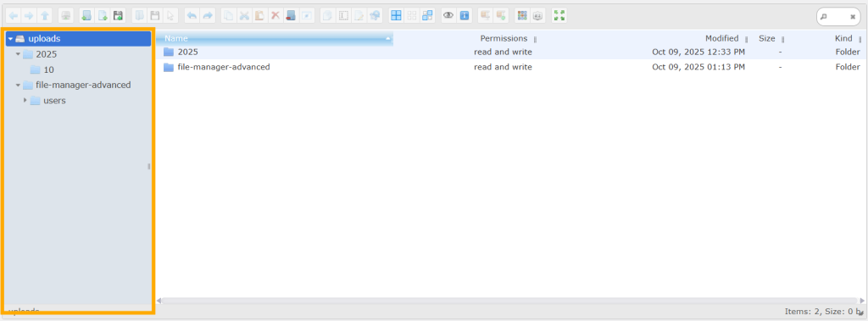Click the mount network volume icon

click(65, 16)
